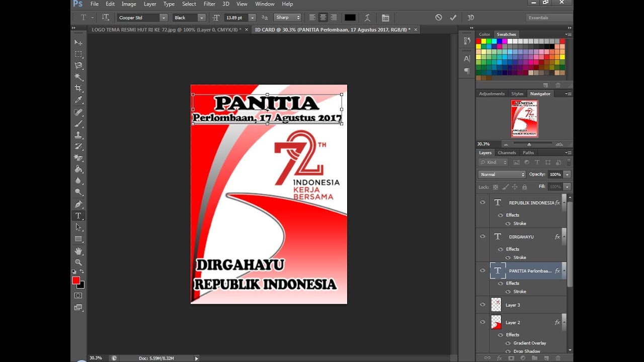Select the Eyedropper tool
The image size is (644, 362).
(x=78, y=100)
